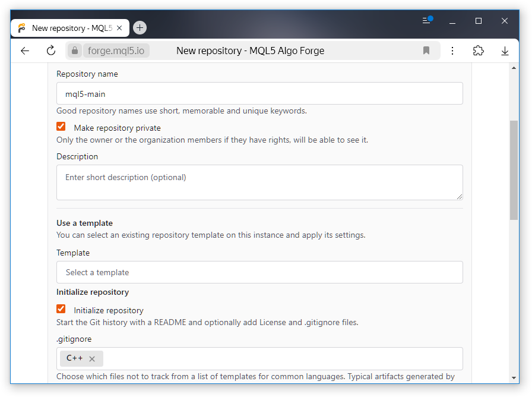Click the padlock site security icon
The height and width of the screenshot is (397, 532).
point(75,51)
